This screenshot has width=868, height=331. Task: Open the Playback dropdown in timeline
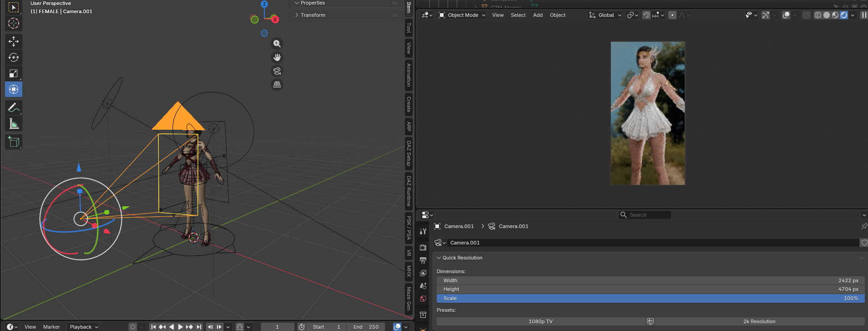(84, 327)
